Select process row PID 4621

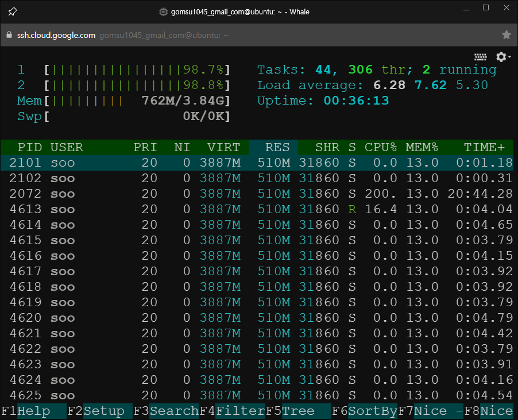pyautogui.click(x=257, y=333)
